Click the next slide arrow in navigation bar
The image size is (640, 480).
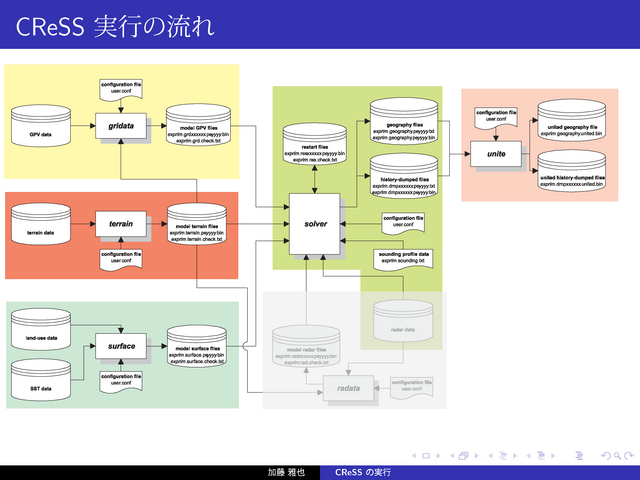tap(438, 456)
